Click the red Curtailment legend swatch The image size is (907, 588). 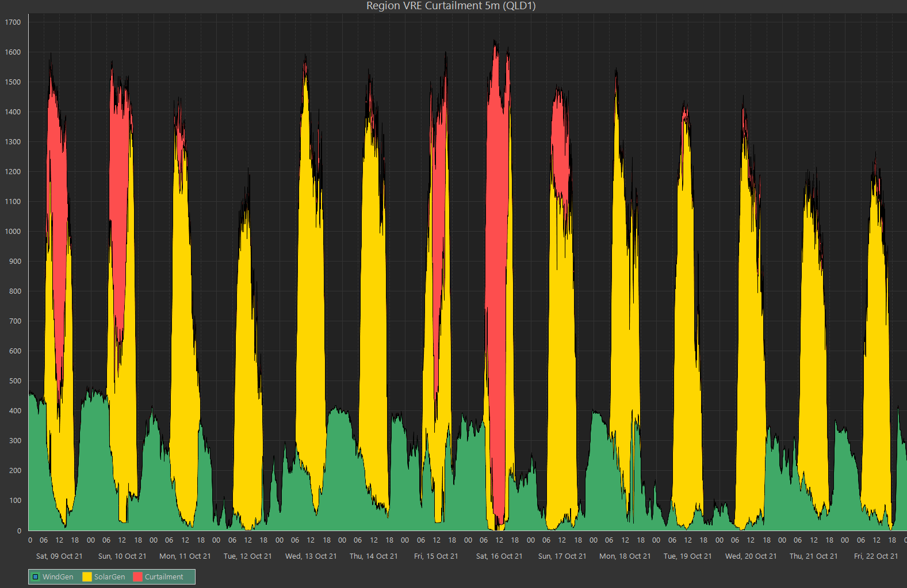tap(137, 577)
